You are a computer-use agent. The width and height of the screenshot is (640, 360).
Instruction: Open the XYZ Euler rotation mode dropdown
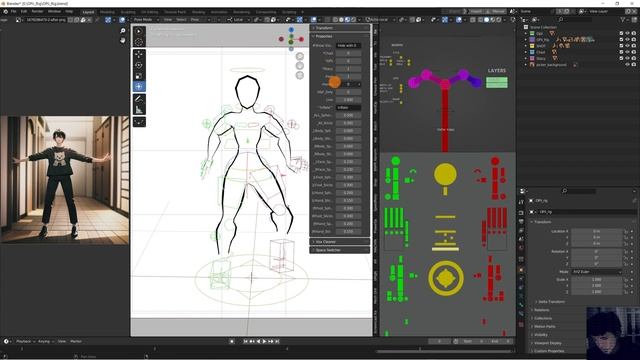[x=596, y=271]
